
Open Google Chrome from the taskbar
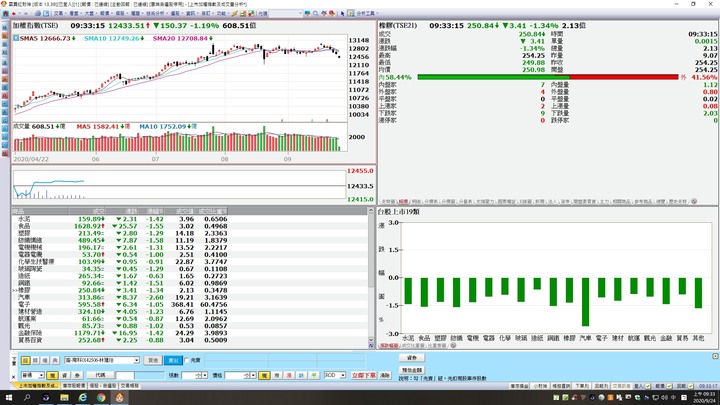click(x=101, y=398)
